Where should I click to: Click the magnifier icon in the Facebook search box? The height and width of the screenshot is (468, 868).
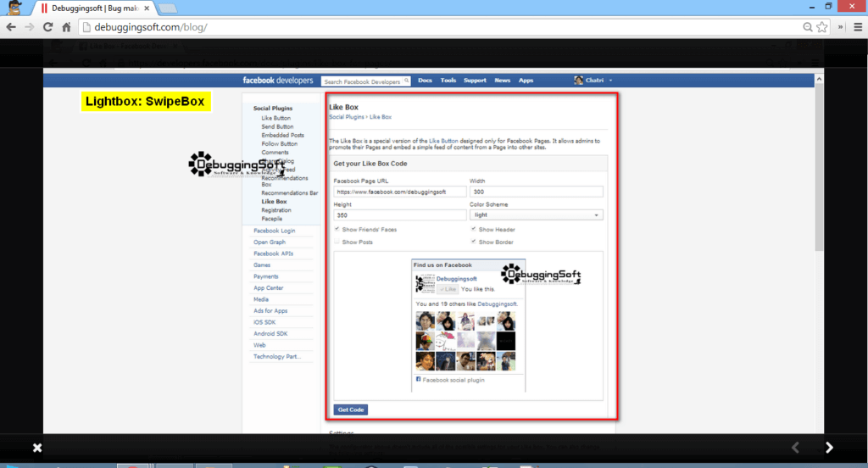(406, 81)
